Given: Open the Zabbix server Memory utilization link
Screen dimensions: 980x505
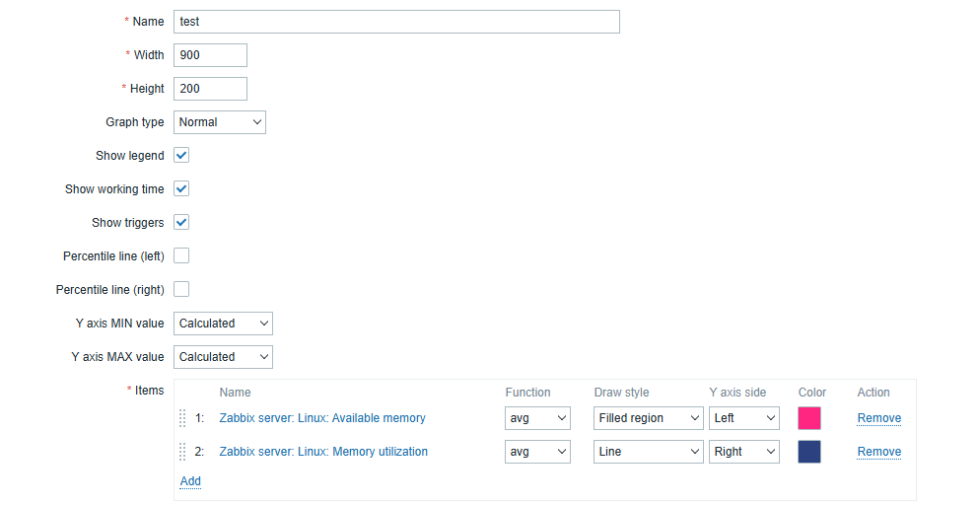Looking at the screenshot, I should 323,452.
